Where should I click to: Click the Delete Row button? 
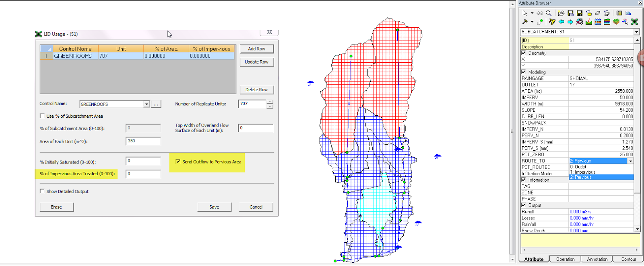pos(257,90)
